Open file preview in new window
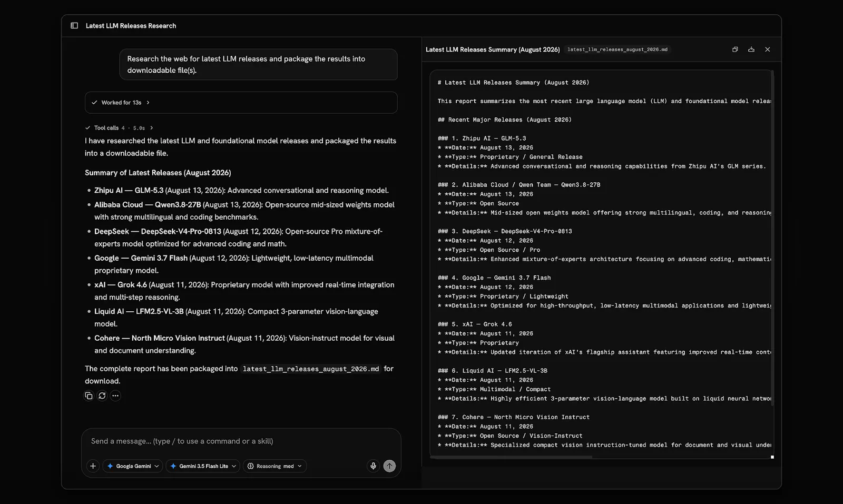The height and width of the screenshot is (504, 843). [x=735, y=50]
